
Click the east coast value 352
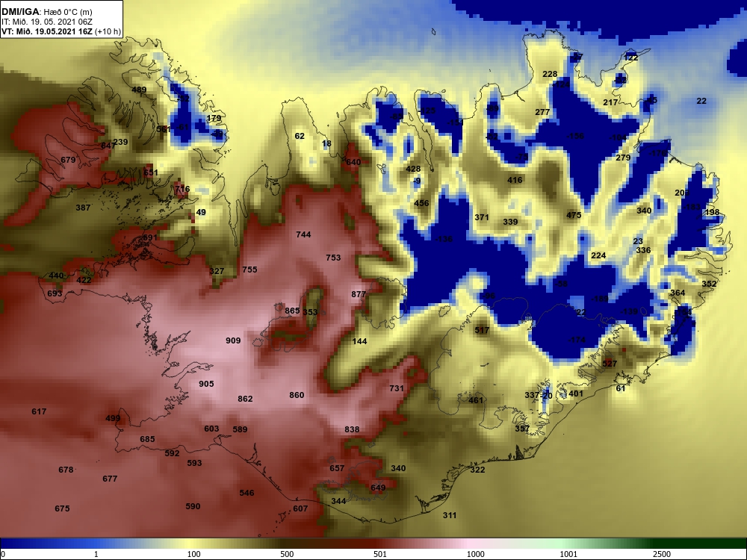click(x=709, y=284)
